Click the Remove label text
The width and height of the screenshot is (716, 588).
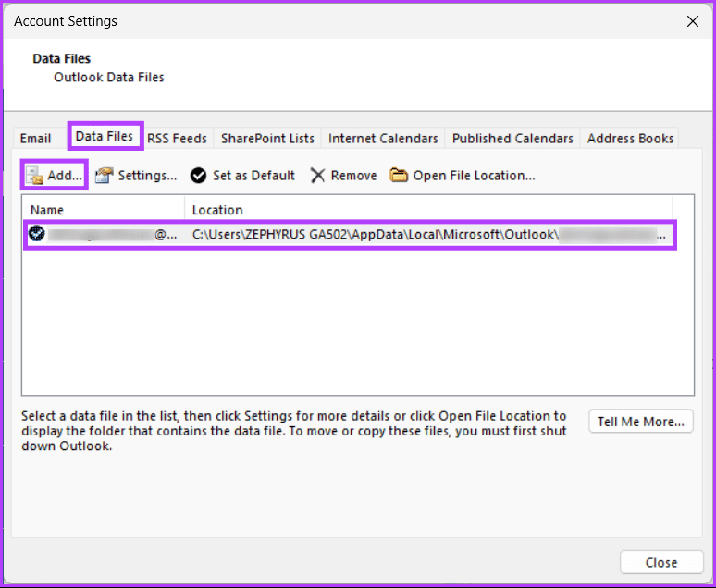(354, 176)
